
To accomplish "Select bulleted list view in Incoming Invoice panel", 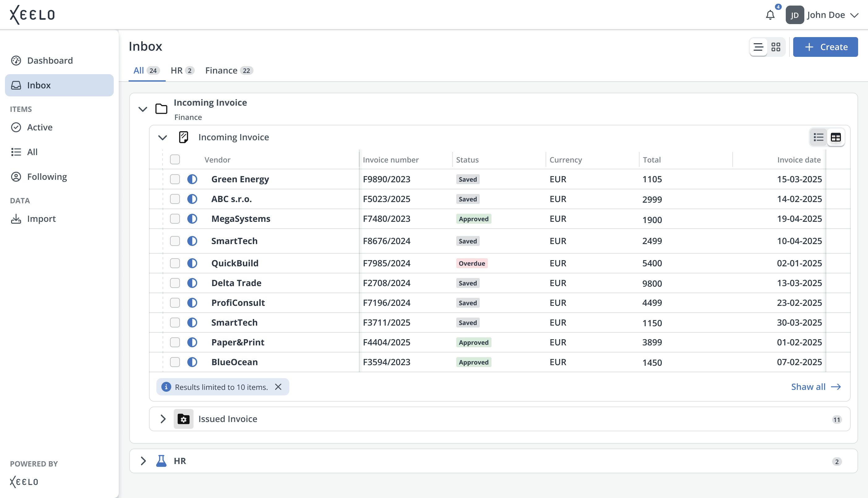I will coord(819,137).
